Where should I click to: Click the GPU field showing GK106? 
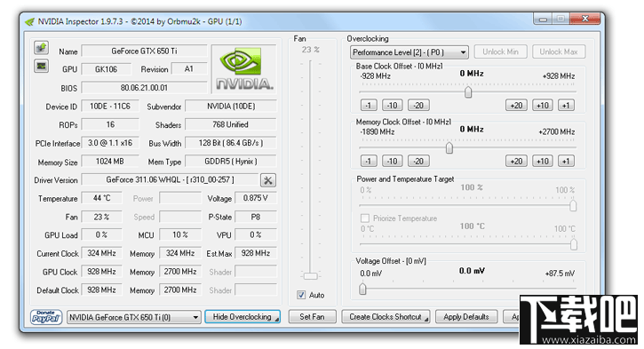click(107, 69)
